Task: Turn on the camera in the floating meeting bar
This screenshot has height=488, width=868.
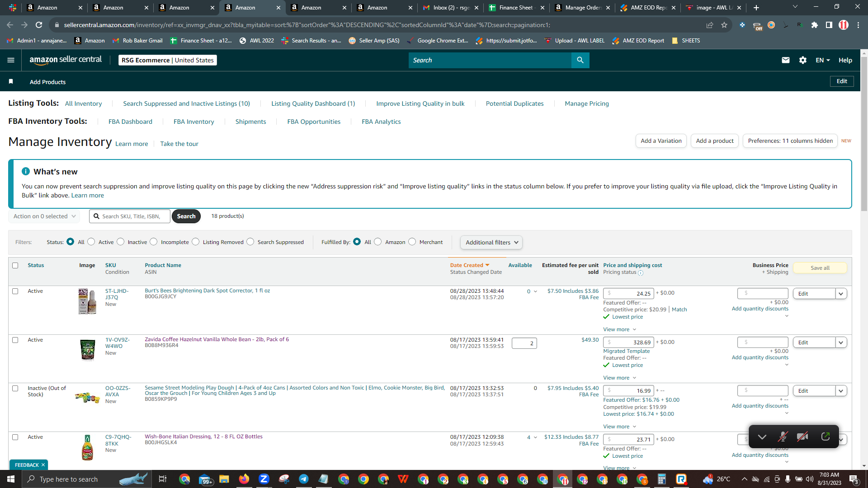Action: [x=802, y=436]
